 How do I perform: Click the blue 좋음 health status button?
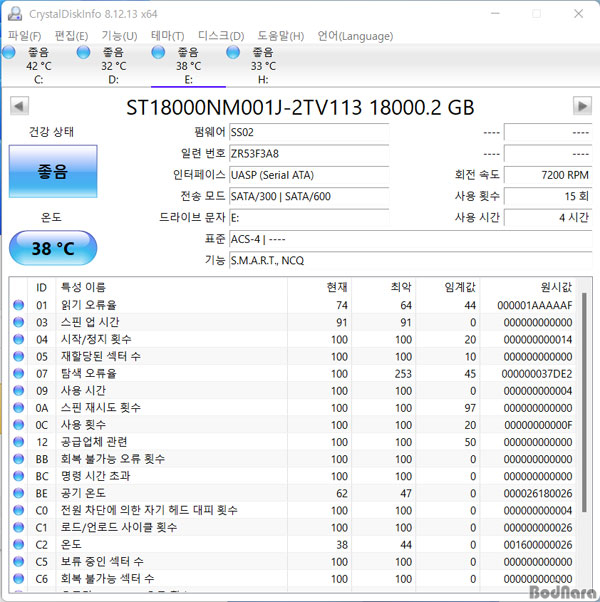point(53,171)
